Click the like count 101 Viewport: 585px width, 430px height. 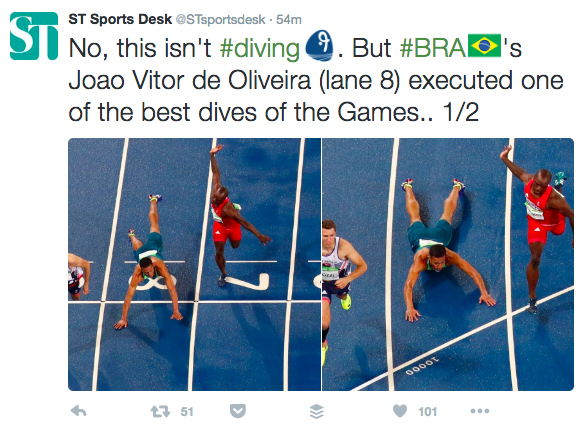point(427,412)
